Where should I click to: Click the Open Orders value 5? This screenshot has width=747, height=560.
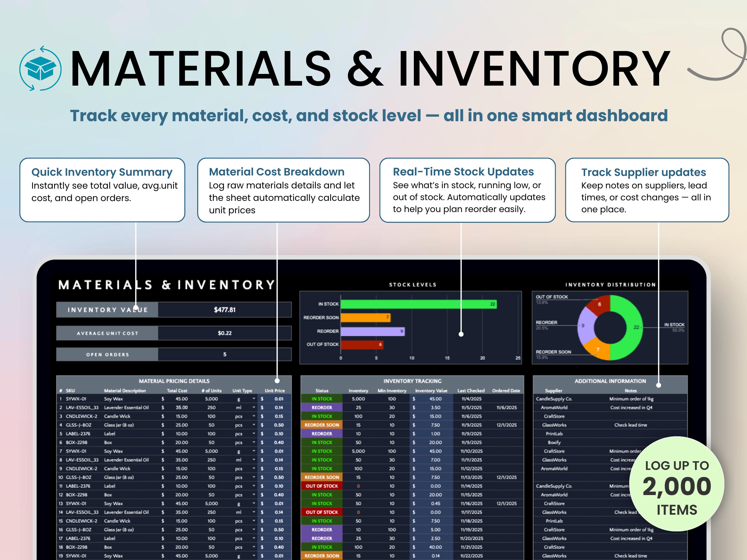tap(225, 354)
